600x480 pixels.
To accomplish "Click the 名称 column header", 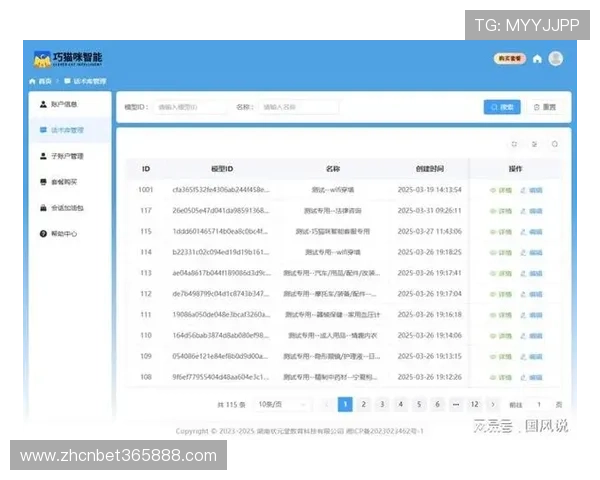I will [333, 169].
